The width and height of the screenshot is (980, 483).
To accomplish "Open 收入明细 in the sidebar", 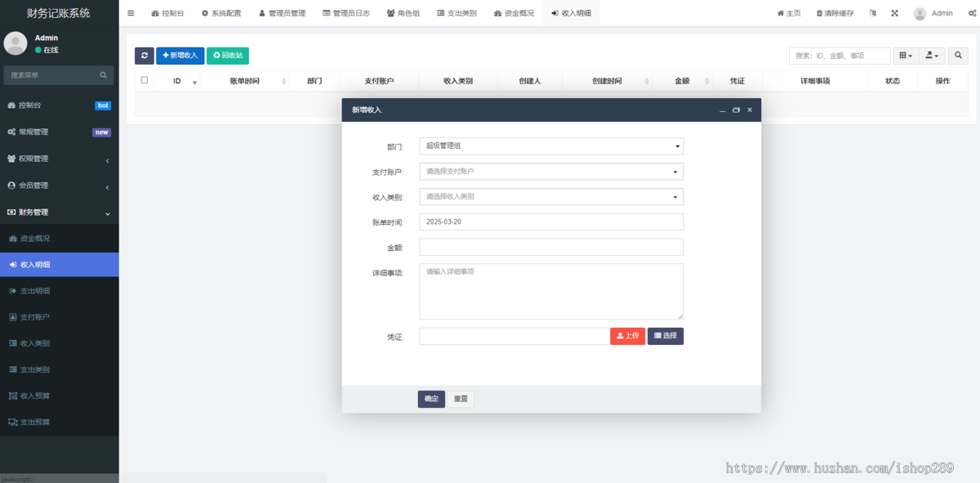I will click(59, 265).
